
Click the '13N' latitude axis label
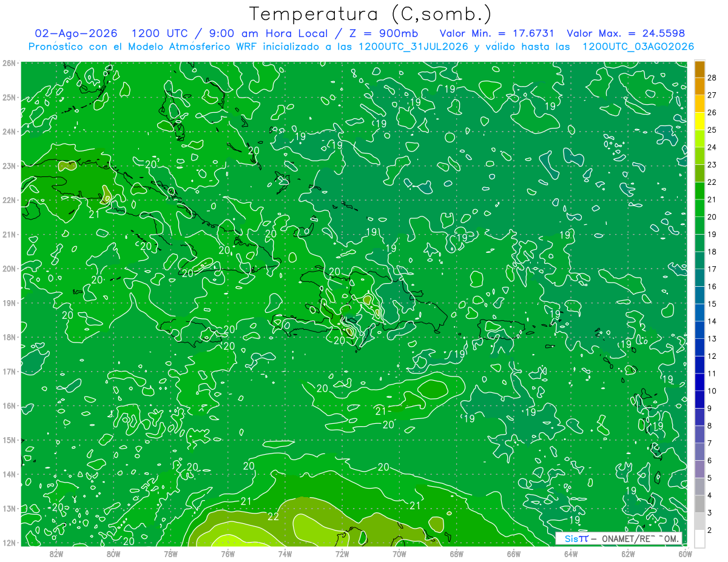coord(8,509)
